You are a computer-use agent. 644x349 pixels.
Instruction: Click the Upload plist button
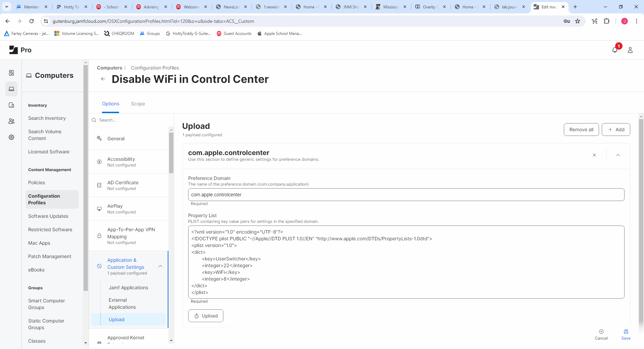tap(206, 316)
